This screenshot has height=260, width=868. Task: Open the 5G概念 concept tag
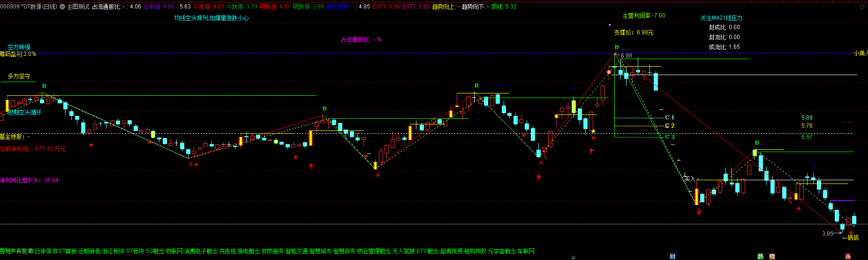point(155,251)
